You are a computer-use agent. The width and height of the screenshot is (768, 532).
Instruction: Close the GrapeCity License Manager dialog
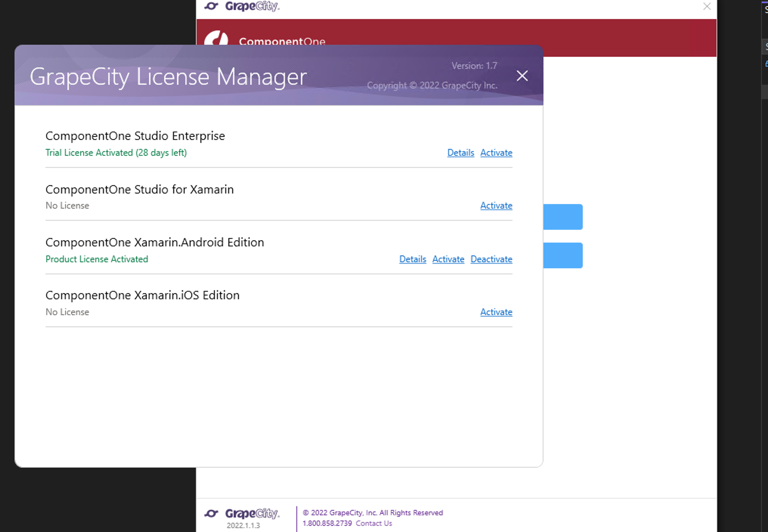(522, 76)
